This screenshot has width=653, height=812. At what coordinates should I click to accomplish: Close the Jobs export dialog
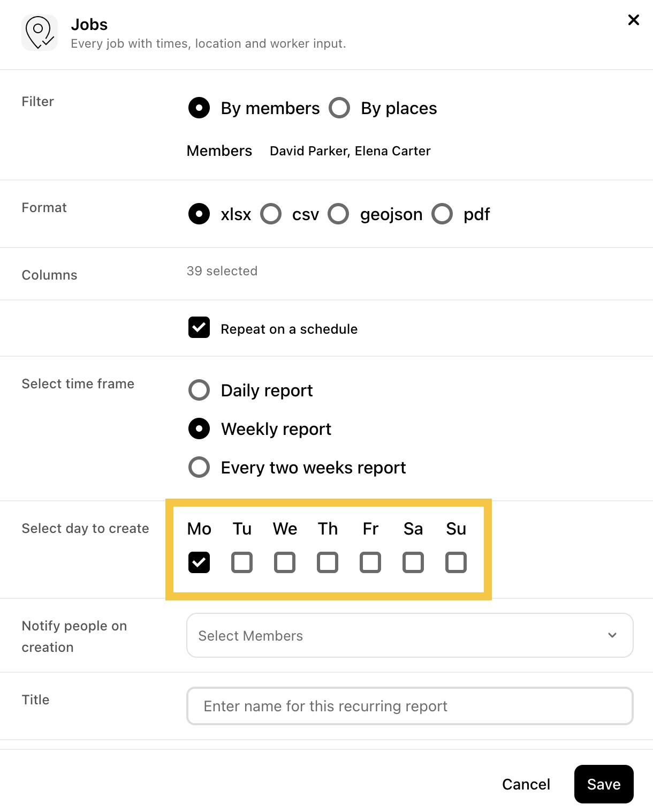click(633, 20)
